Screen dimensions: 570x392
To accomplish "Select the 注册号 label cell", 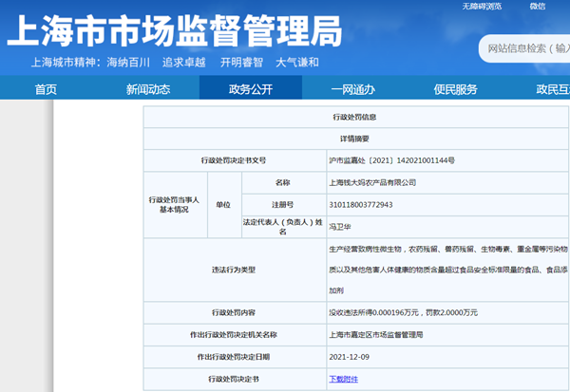I will [282, 204].
